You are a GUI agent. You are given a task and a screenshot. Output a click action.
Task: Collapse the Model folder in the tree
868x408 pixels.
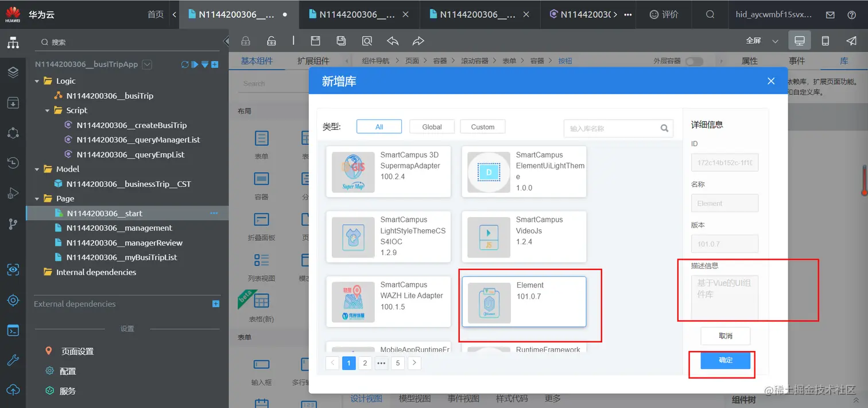point(37,169)
